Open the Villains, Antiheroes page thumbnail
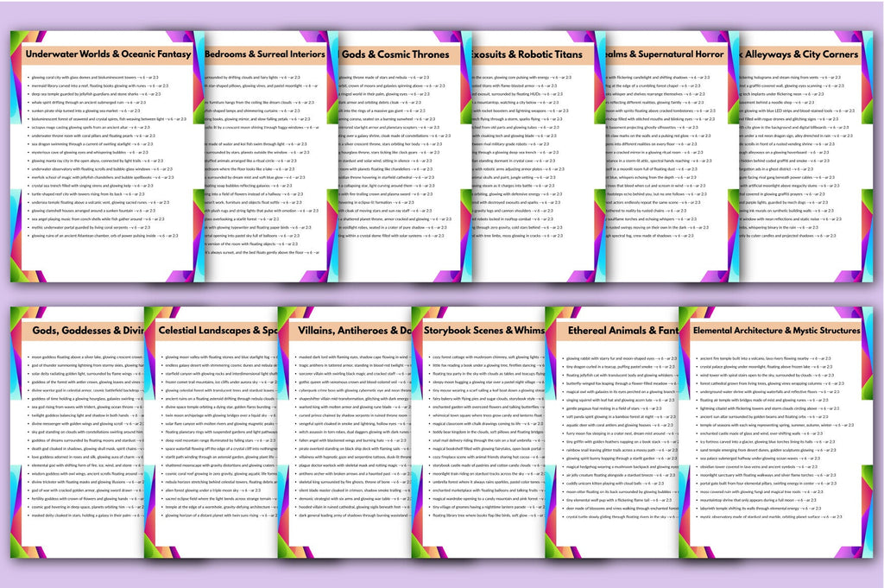This screenshot has height=588, width=884. pyautogui.click(x=345, y=433)
